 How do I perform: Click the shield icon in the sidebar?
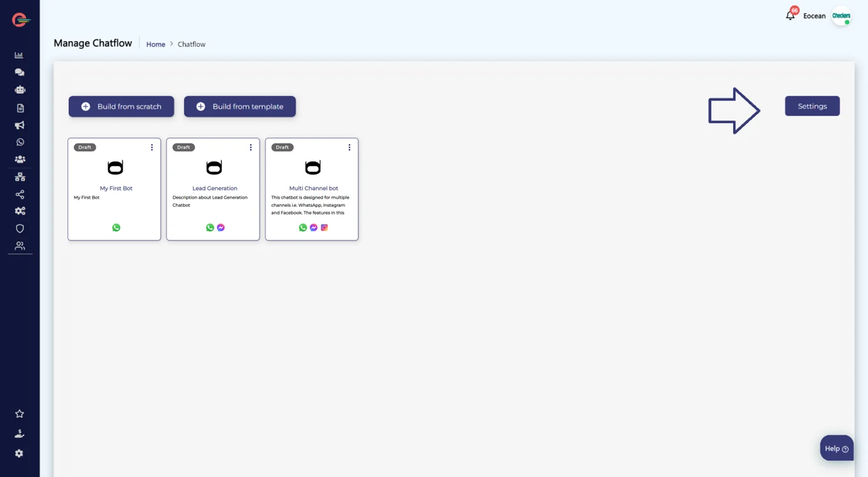coord(20,228)
